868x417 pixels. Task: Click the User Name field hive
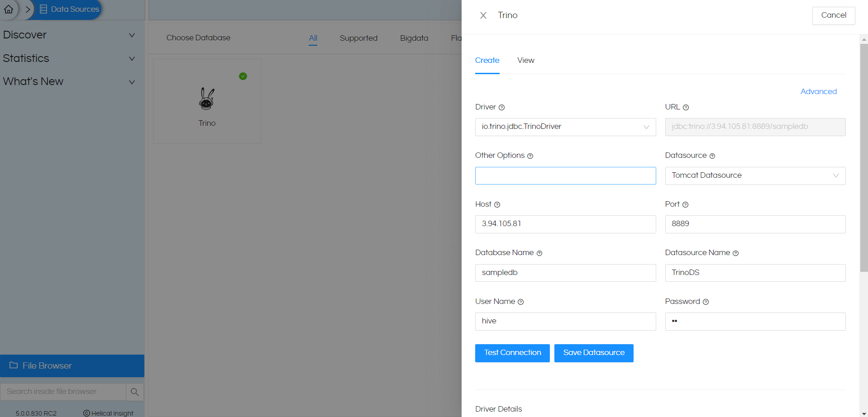(x=565, y=322)
